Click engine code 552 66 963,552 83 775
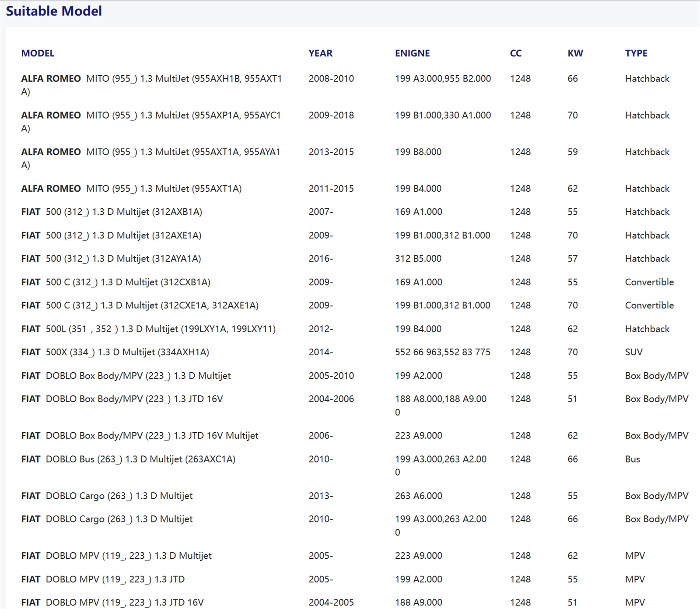 (443, 353)
